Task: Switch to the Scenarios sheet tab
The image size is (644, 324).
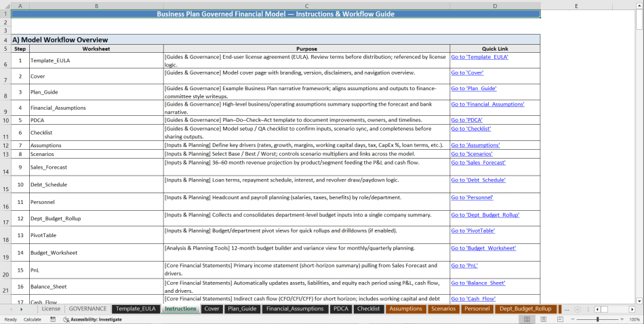Action: coord(443,309)
